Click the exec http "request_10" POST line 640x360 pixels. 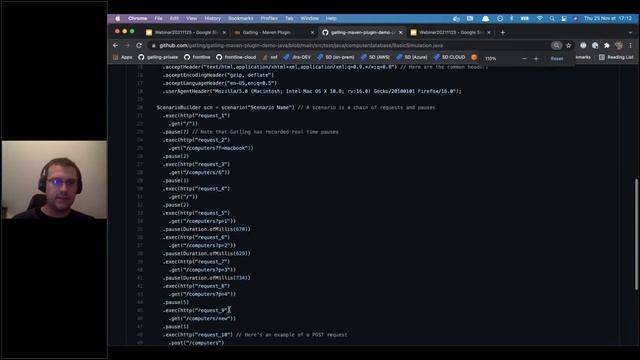click(x=255, y=335)
